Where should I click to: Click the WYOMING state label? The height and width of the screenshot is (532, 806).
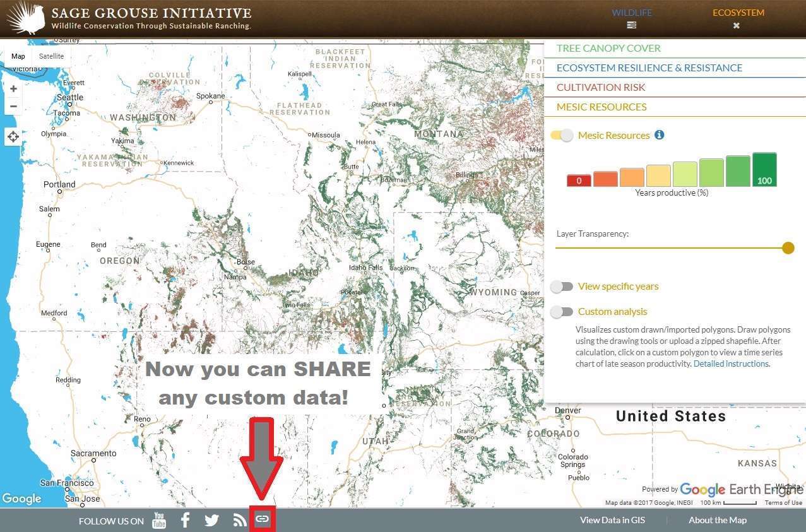tap(494, 293)
